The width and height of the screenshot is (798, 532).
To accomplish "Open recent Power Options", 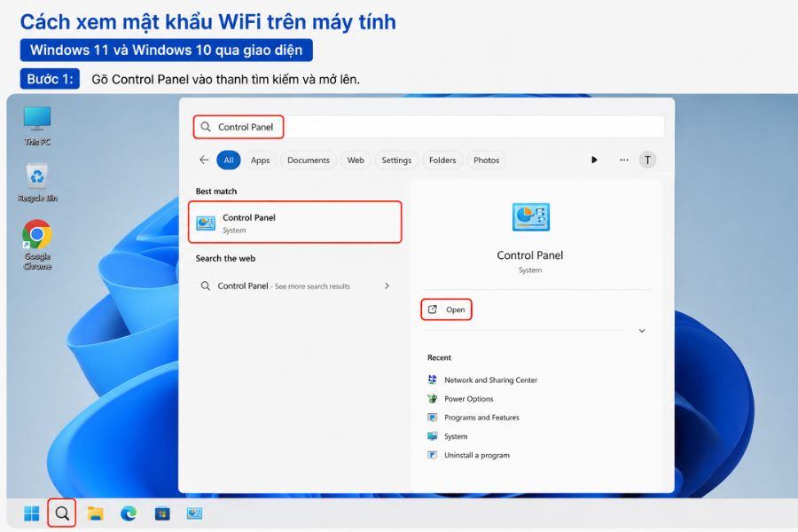I will click(x=460, y=399).
